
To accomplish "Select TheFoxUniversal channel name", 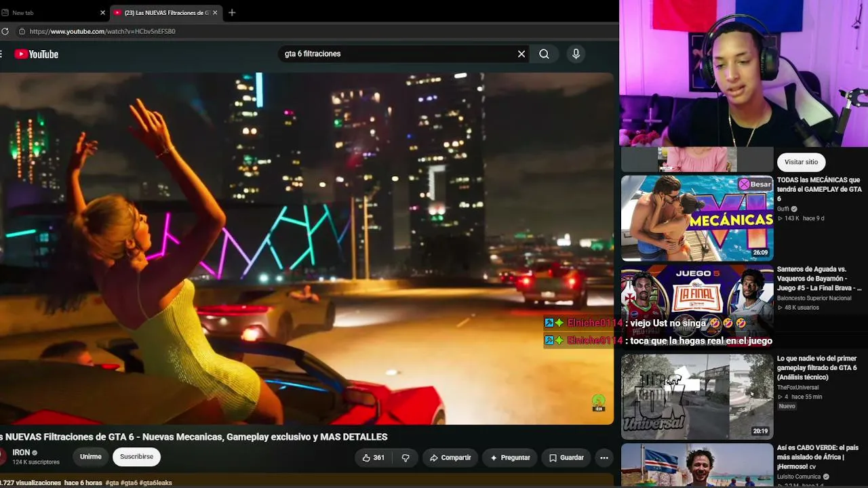I will (x=797, y=388).
